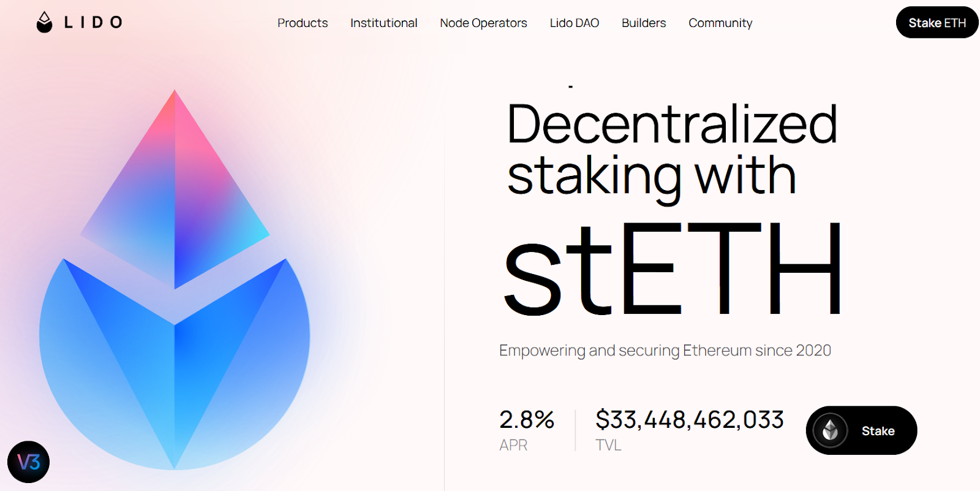Open the Products menu
The height and width of the screenshot is (491, 980).
click(x=303, y=23)
